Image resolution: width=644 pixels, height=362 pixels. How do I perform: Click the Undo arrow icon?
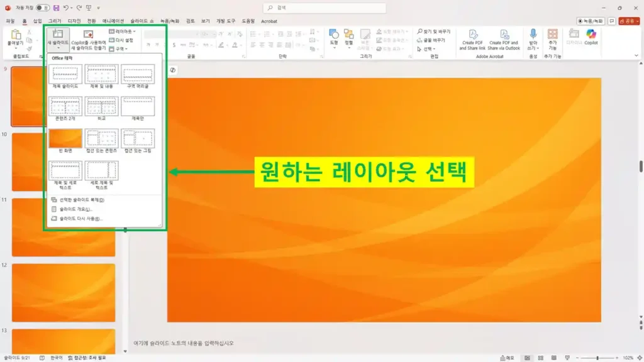pos(65,8)
